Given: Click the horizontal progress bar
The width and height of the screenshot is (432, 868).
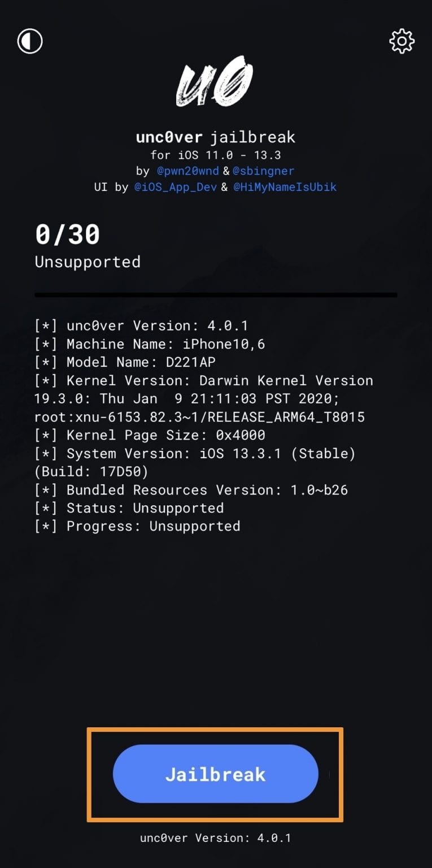Looking at the screenshot, I should click(x=216, y=295).
